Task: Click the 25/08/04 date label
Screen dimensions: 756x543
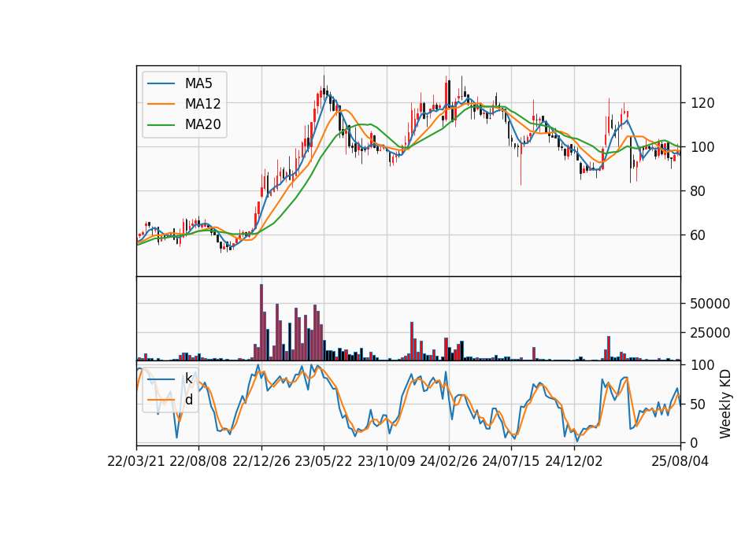Action: click(680, 461)
